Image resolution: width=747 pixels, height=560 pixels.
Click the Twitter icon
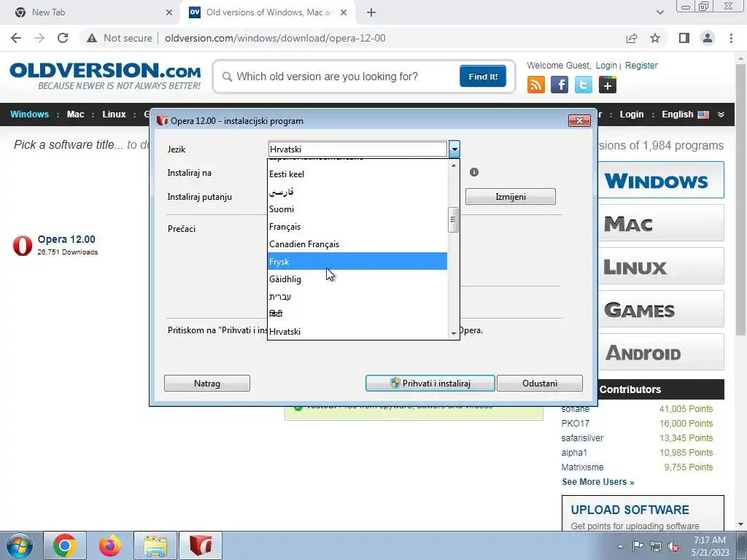(x=583, y=85)
